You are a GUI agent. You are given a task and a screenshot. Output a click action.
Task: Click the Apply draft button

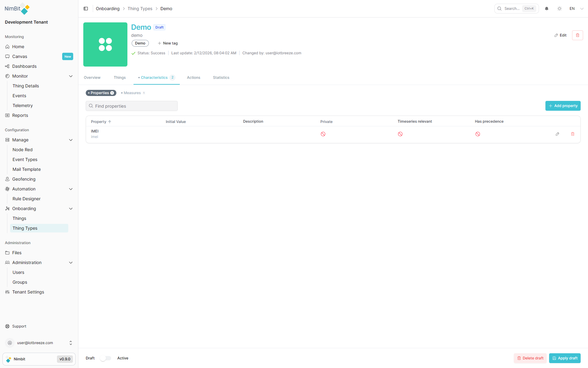click(x=564, y=358)
